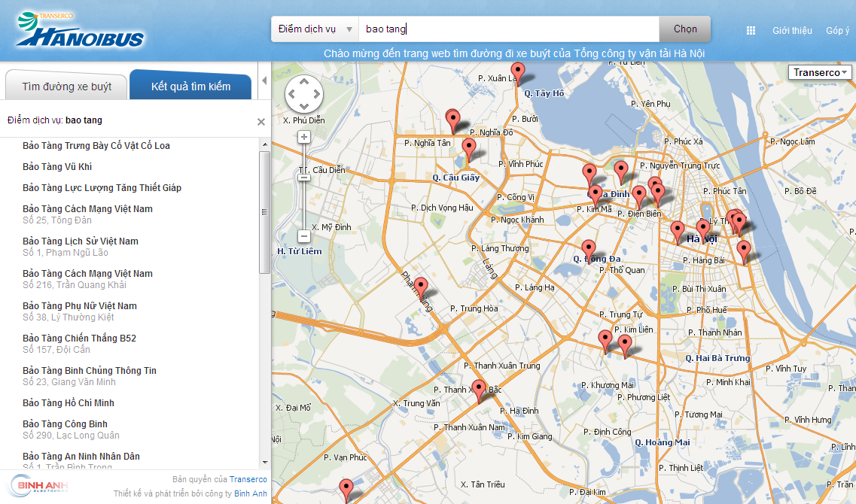Zoom out with the minus button
This screenshot has width=856, height=504.
click(x=304, y=236)
